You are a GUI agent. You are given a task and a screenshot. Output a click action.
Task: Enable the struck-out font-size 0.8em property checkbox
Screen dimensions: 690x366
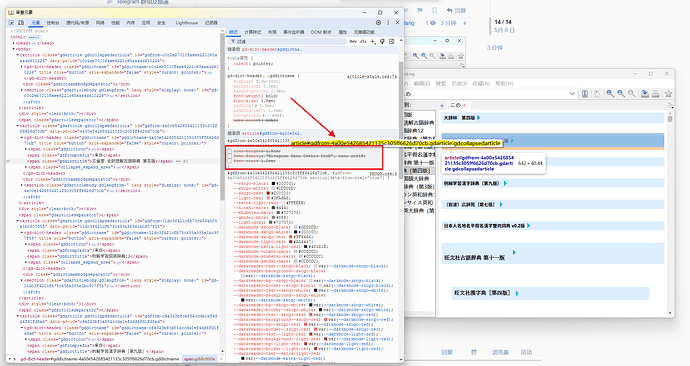230,161
